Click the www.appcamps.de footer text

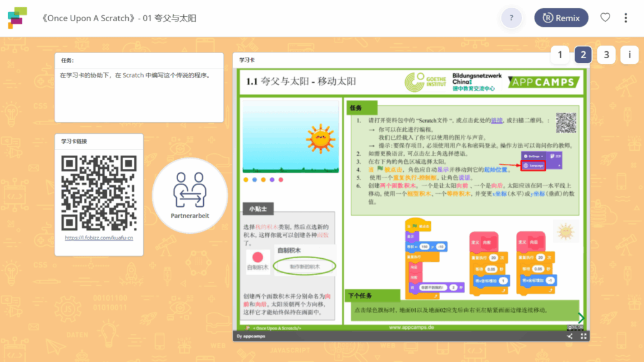tap(411, 328)
